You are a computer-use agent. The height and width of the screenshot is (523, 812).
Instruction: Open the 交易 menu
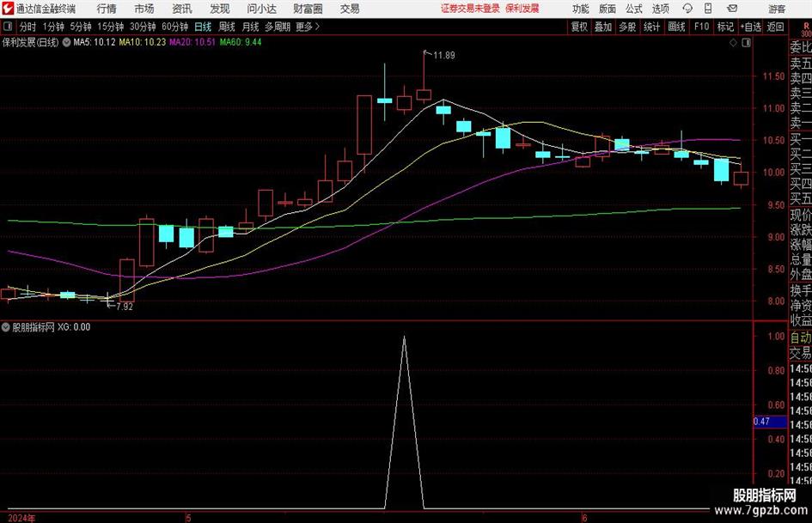click(350, 9)
